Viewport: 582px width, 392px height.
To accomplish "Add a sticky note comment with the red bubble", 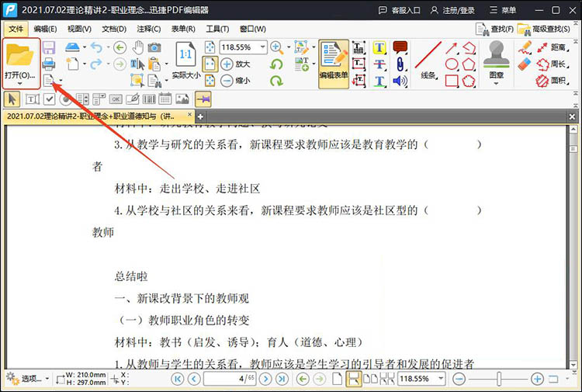I will pos(400,47).
